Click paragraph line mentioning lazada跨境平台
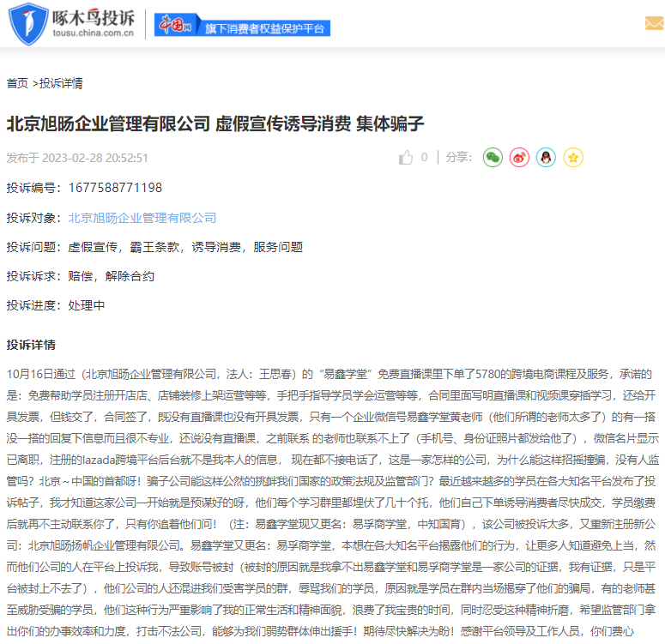Viewport: 665px width, 644px height. tap(333, 460)
